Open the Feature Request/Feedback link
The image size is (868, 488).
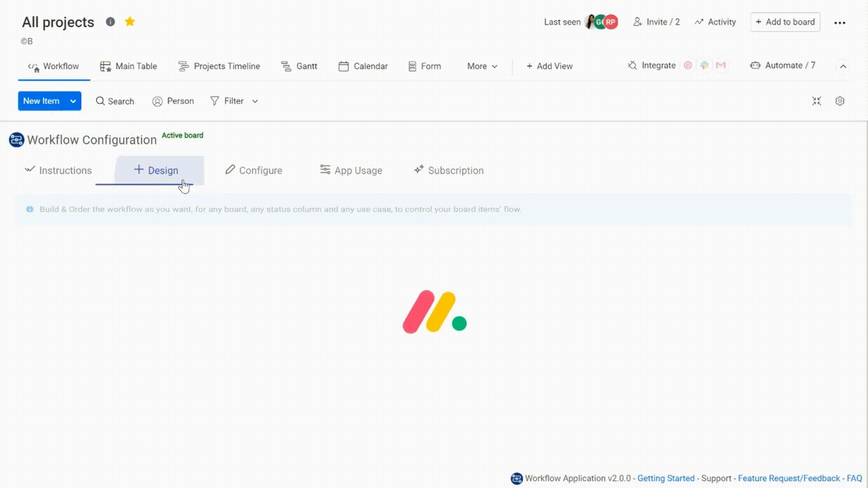point(789,478)
